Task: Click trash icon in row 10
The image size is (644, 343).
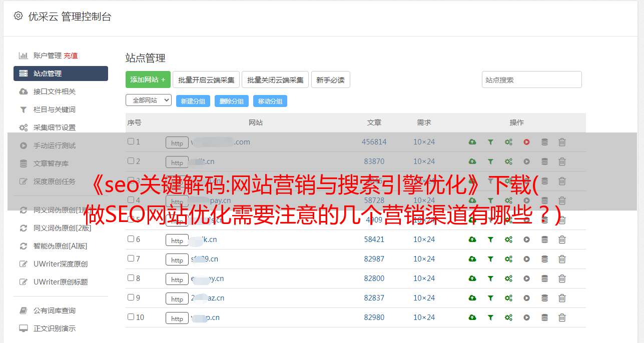Action: point(562,317)
